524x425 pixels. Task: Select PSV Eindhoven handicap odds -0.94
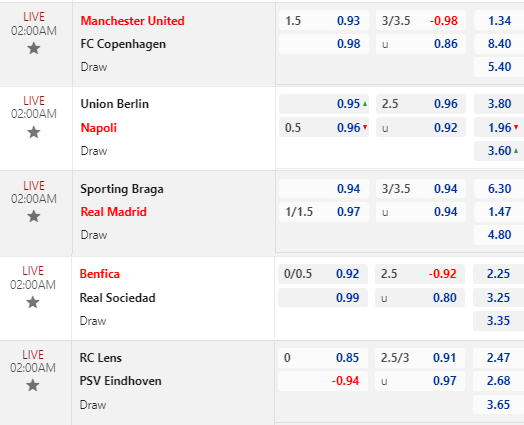point(323,381)
